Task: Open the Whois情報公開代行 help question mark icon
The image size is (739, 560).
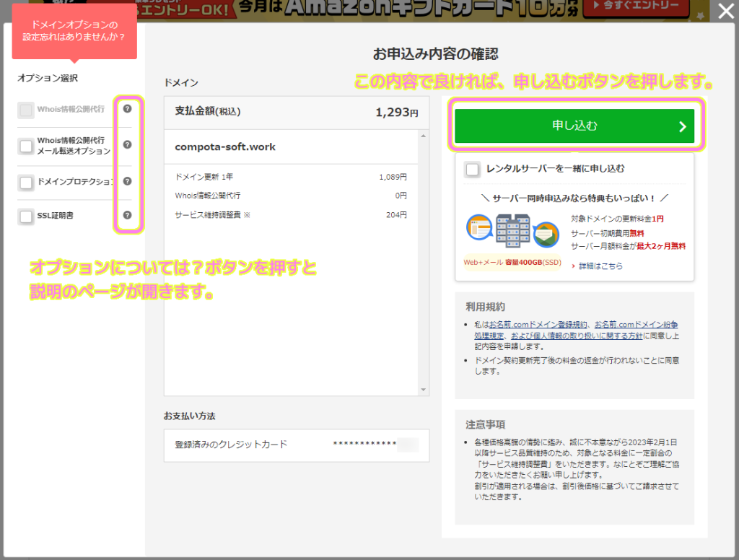Action: click(127, 110)
